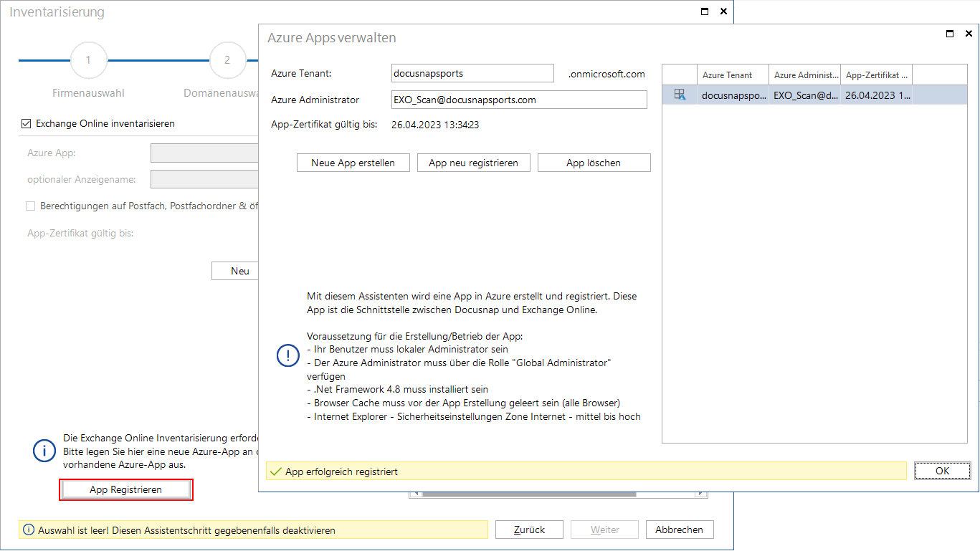Click info icon next to 'Auswahl ist leer'
The image size is (980, 551).
(29, 530)
